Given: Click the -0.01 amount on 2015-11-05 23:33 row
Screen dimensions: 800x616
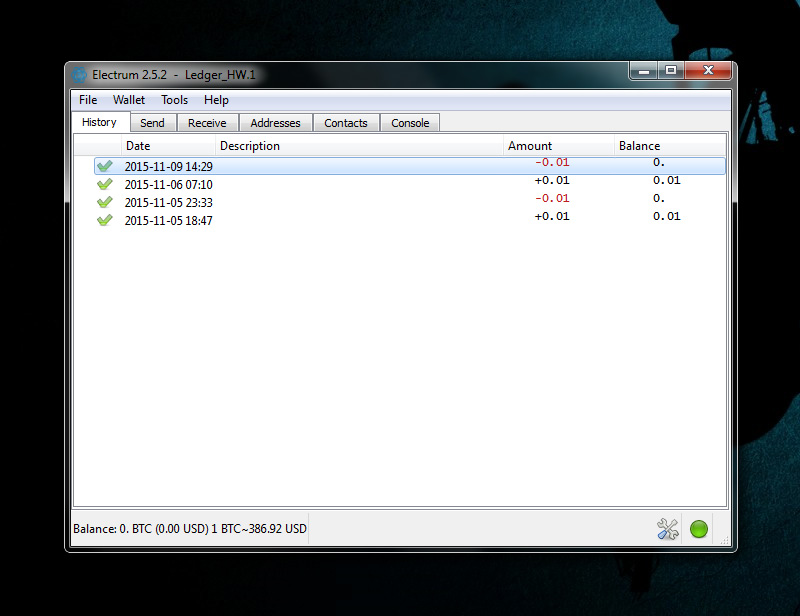Looking at the screenshot, I should coord(552,198).
